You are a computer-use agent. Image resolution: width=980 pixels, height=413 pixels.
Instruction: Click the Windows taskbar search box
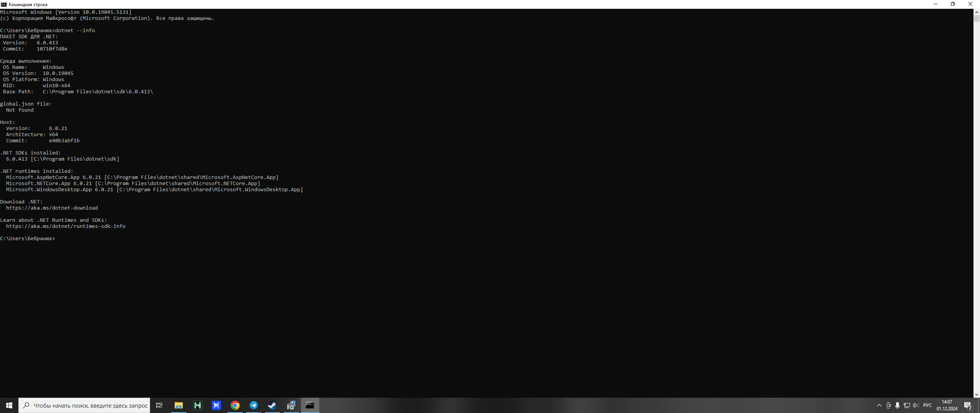85,405
